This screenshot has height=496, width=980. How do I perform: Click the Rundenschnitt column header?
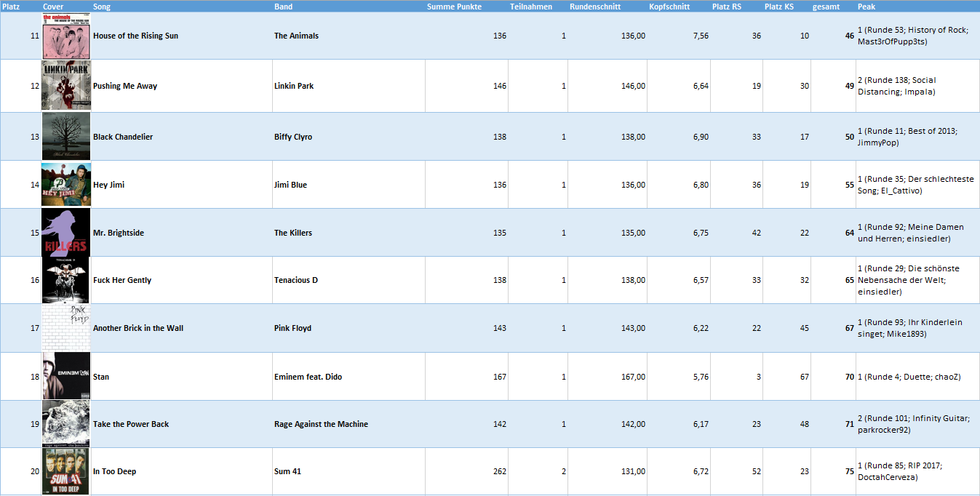(596, 7)
